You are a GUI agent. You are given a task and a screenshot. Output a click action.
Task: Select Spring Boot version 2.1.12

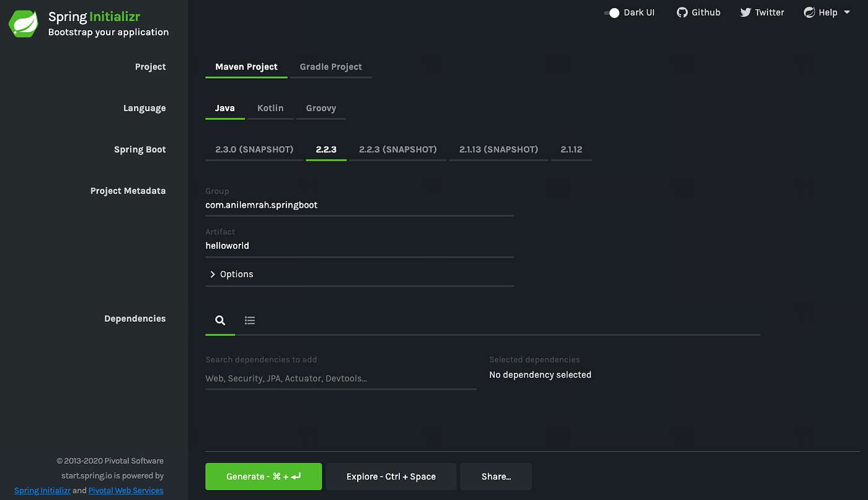coord(571,150)
